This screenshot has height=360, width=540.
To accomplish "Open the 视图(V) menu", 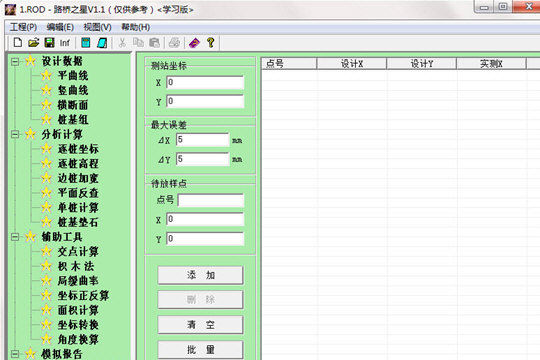I will tap(97, 27).
